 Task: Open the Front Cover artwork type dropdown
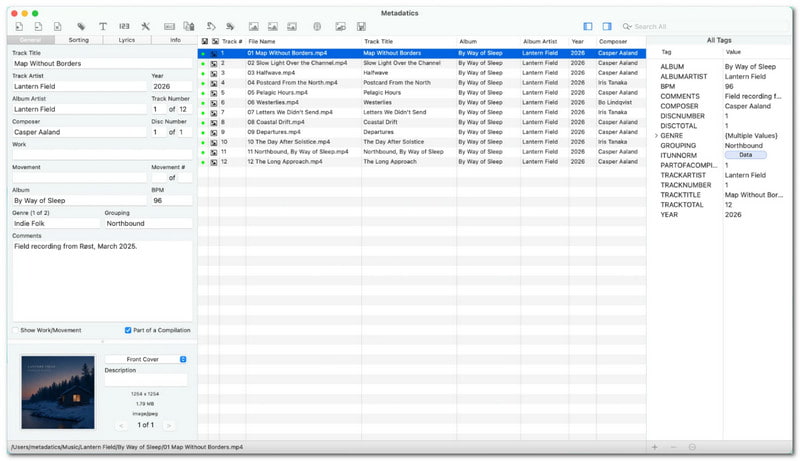(x=146, y=360)
